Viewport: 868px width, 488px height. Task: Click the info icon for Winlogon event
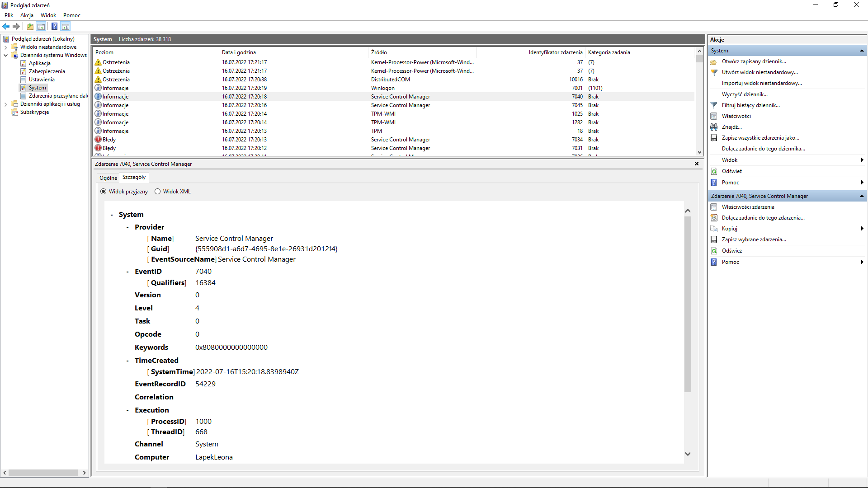[x=98, y=88]
